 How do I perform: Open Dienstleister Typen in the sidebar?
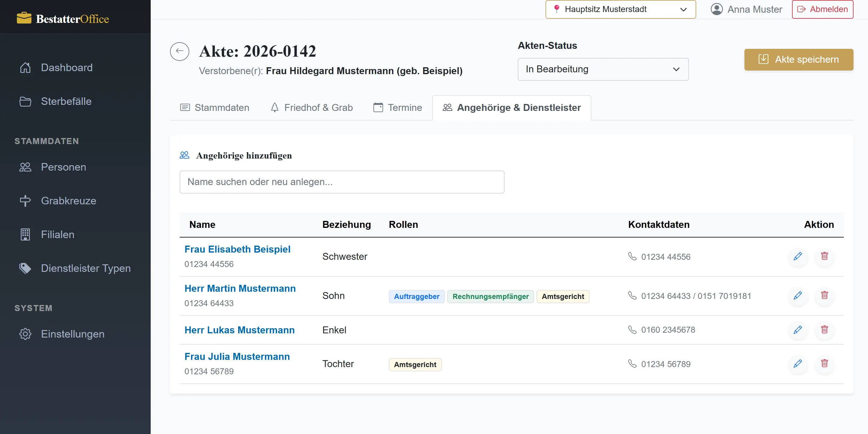pyautogui.click(x=75, y=268)
